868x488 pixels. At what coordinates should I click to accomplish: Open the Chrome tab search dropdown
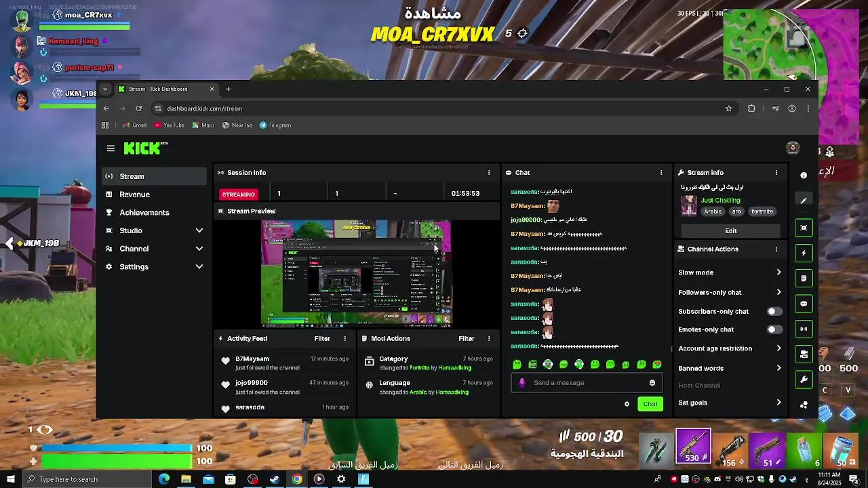105,89
